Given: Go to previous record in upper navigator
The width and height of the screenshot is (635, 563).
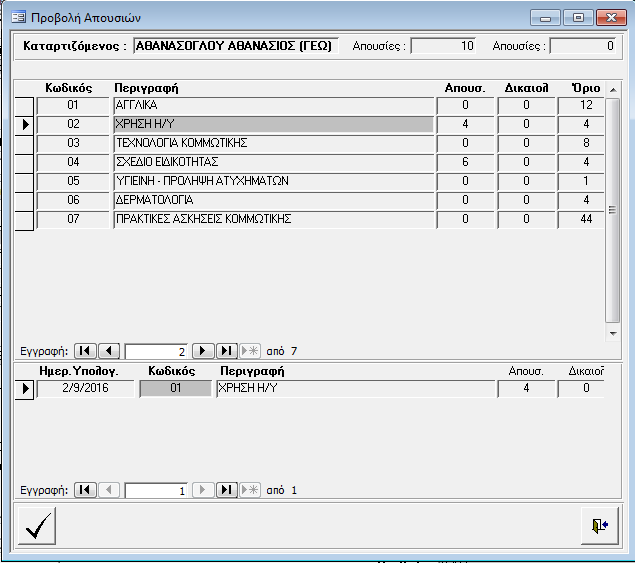Looking at the screenshot, I should point(110,351).
